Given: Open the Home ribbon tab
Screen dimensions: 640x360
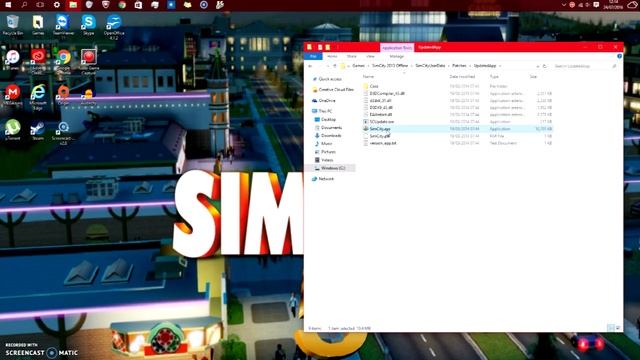Looking at the screenshot, I should tap(332, 56).
